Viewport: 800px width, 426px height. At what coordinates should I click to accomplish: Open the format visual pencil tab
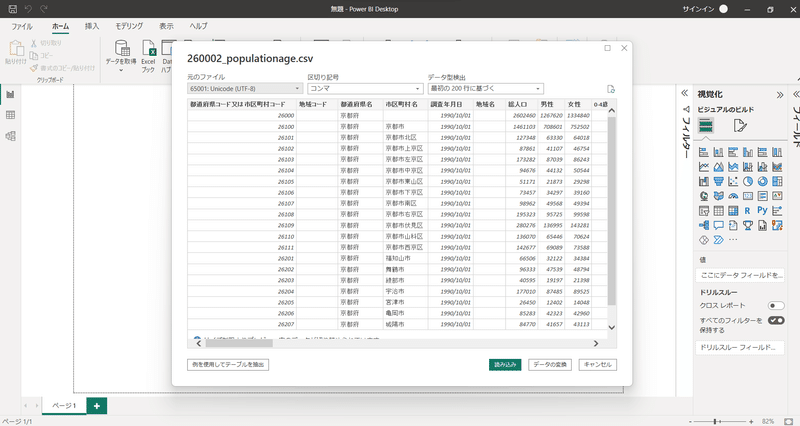click(740, 126)
